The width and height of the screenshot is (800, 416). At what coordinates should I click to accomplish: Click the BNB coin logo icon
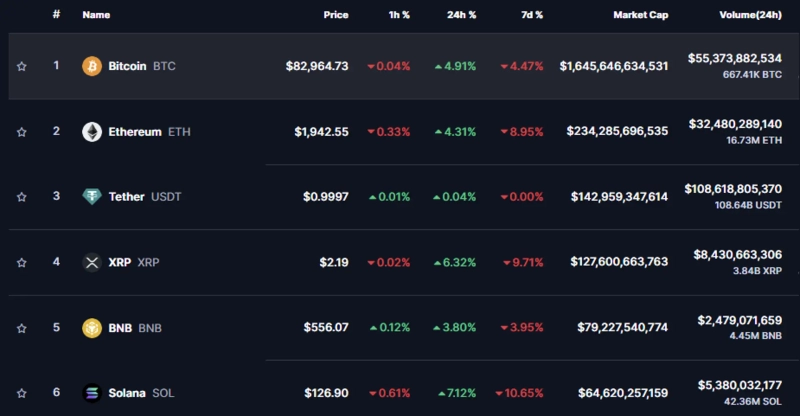coord(92,327)
